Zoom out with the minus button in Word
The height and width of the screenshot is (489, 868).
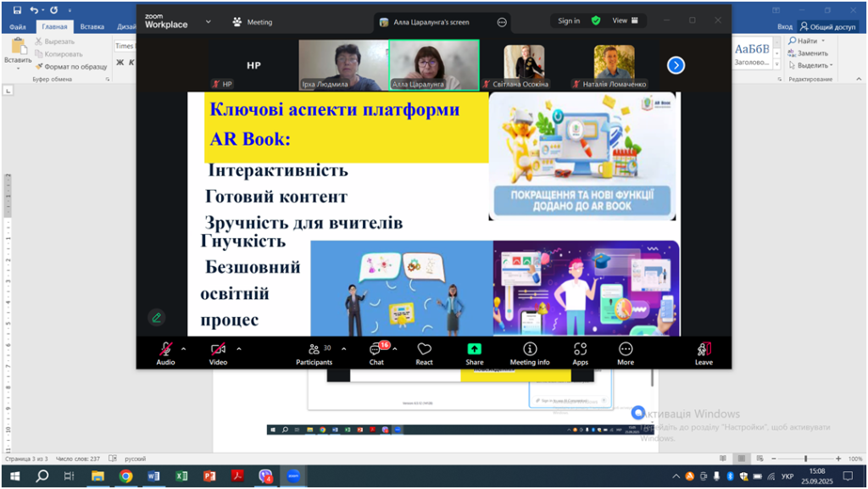(x=773, y=458)
